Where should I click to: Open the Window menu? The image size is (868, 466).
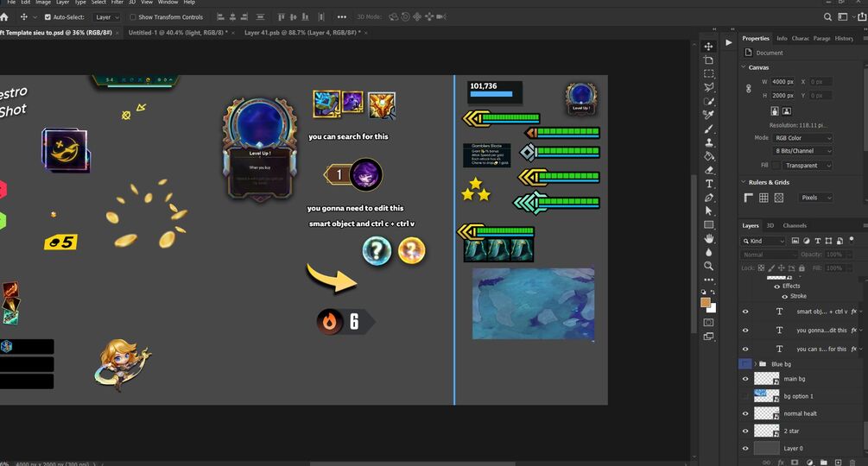click(x=168, y=3)
